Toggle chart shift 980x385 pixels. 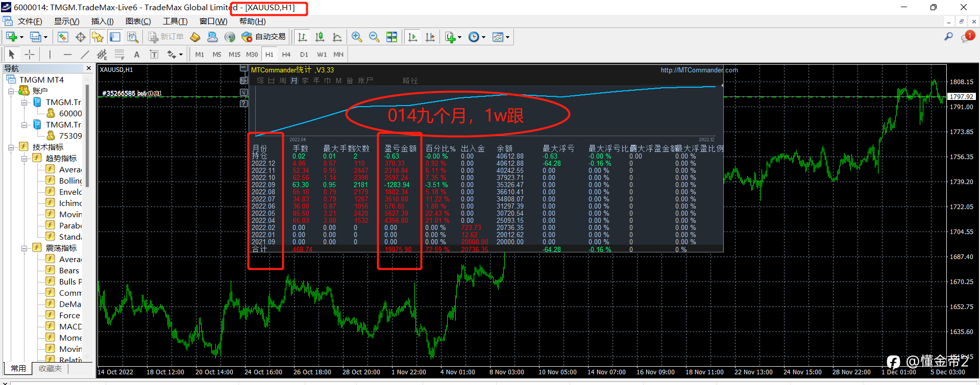(x=430, y=37)
